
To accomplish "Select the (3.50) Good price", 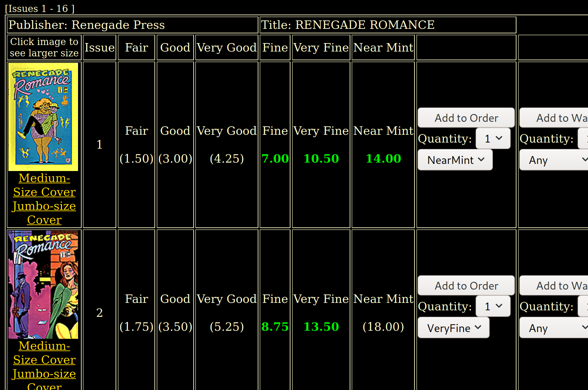I will point(175,327).
